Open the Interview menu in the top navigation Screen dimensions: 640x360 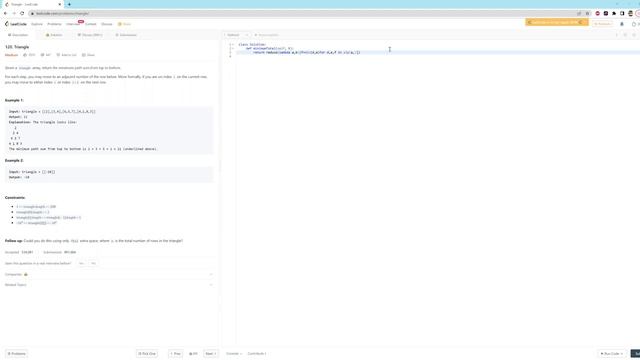[x=73, y=24]
